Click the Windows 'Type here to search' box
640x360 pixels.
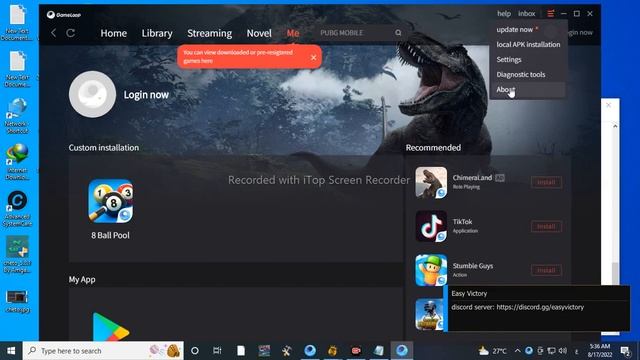[x=103, y=351]
